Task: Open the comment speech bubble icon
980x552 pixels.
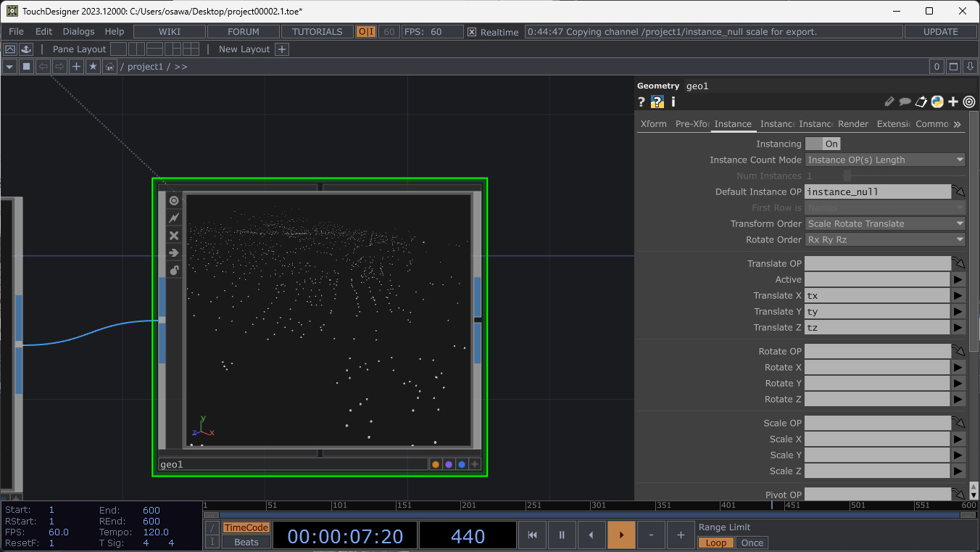Action: pyautogui.click(x=905, y=102)
